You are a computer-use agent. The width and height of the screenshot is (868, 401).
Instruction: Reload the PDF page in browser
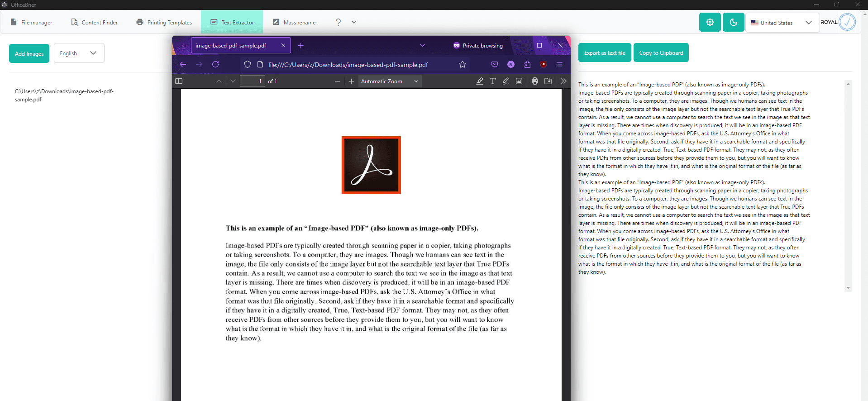tap(215, 64)
